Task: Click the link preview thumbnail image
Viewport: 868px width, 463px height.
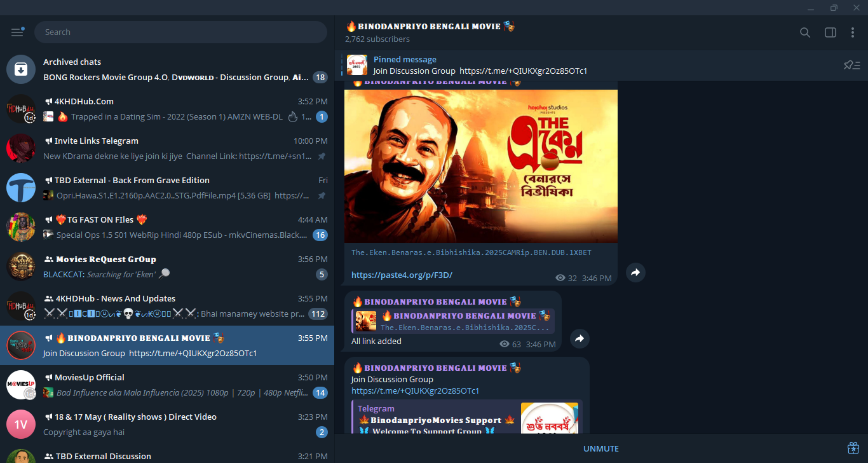Action: click(x=550, y=418)
